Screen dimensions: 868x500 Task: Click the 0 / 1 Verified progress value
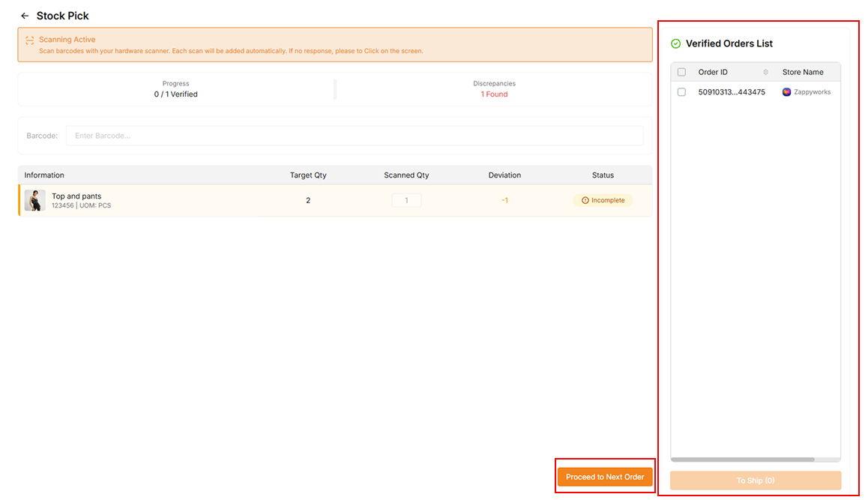point(175,94)
